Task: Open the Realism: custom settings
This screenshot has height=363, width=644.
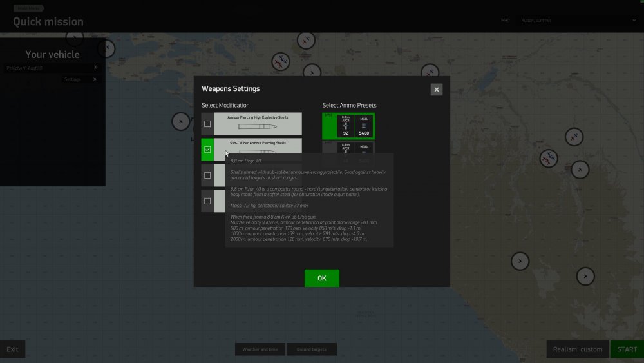Action: (578, 349)
